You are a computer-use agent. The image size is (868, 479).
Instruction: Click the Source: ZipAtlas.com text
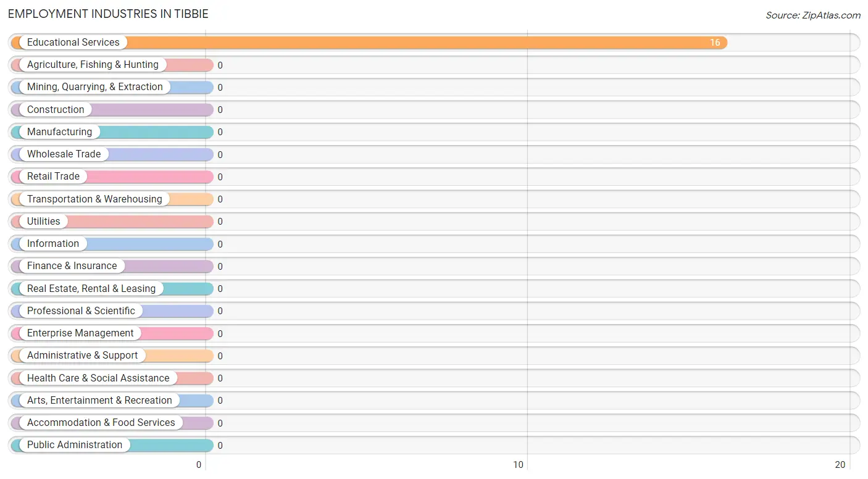[x=813, y=15]
